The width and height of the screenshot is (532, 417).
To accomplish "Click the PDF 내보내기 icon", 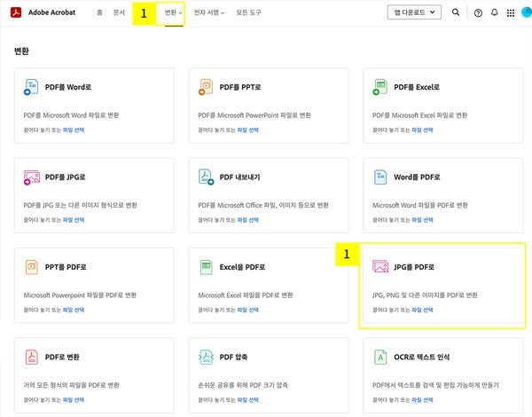I will [206, 177].
